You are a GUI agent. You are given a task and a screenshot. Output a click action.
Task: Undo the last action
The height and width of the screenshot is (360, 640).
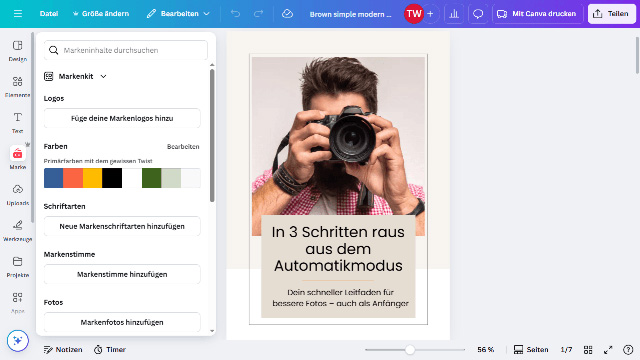(236, 13)
